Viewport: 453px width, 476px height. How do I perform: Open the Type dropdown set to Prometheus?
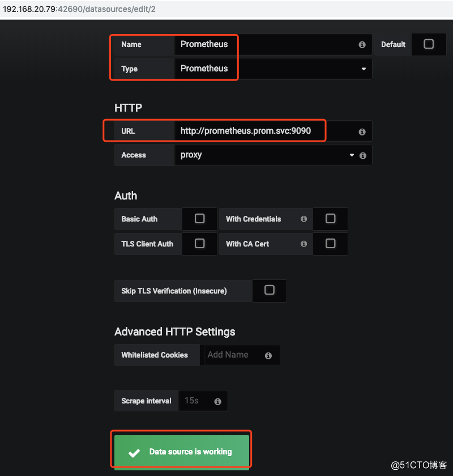(x=273, y=69)
